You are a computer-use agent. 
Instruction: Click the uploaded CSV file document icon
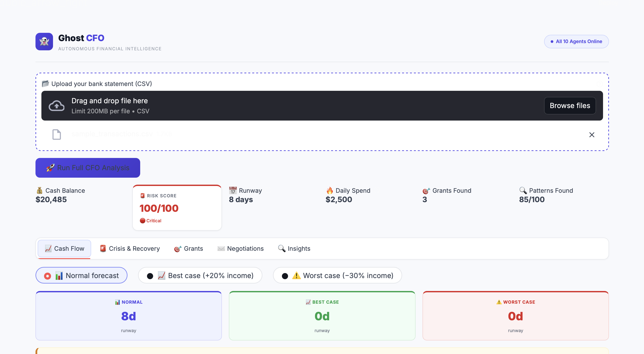57,135
